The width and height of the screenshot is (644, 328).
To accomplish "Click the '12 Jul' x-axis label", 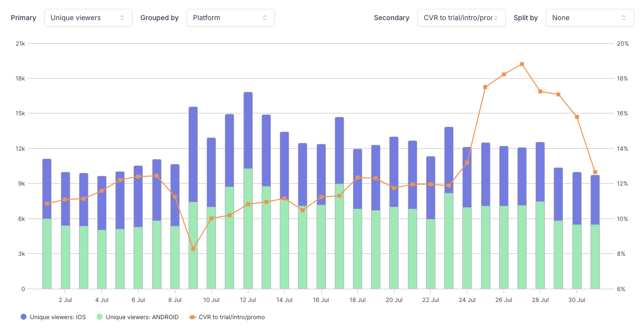I will pos(248,300).
